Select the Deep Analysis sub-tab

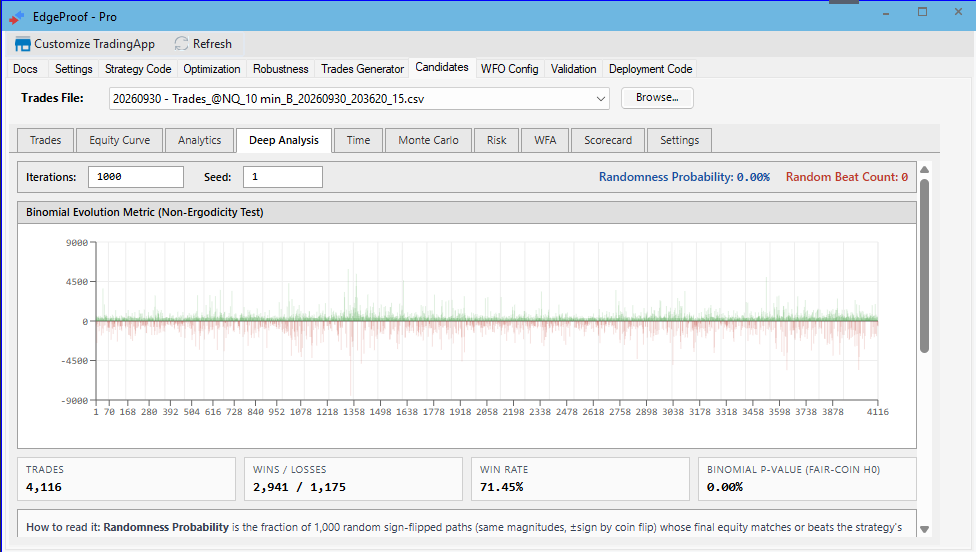click(x=284, y=140)
